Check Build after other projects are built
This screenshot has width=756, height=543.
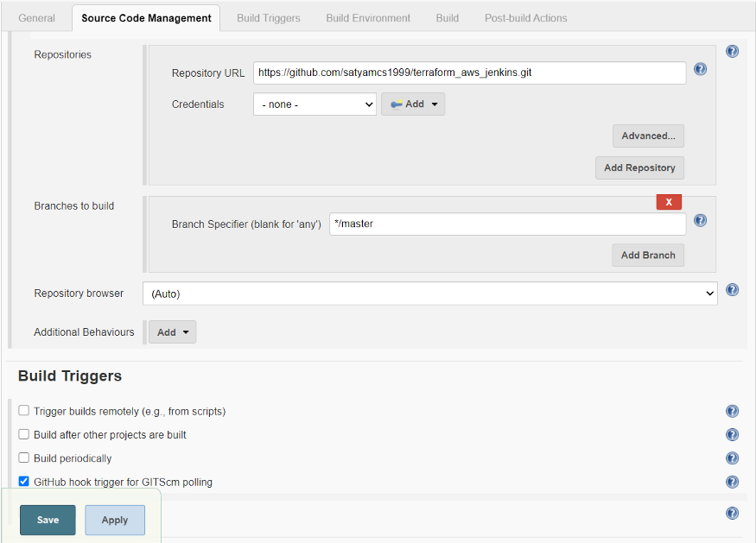click(x=23, y=434)
